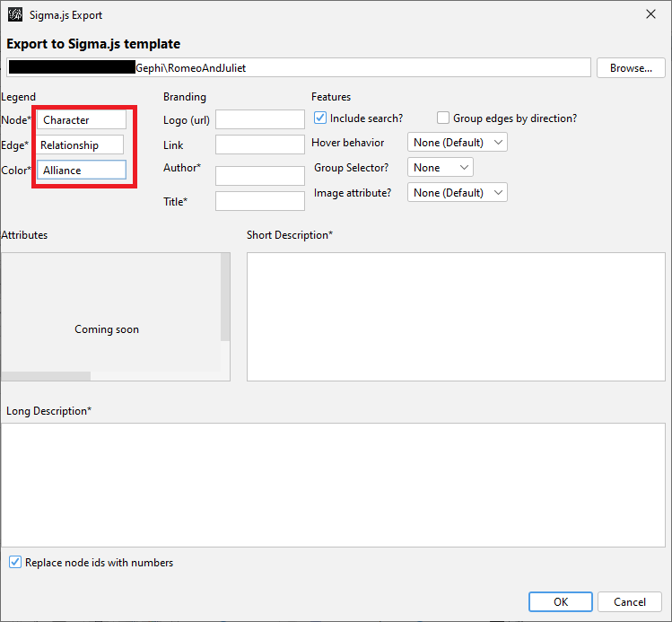Click the Logo (url) input field

[260, 119]
